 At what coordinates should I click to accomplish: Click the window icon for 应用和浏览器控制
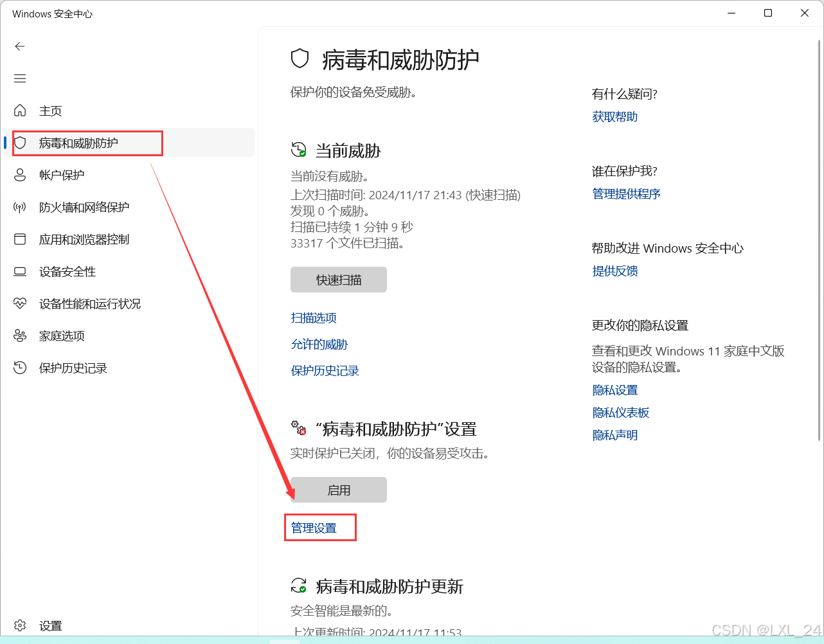tap(20, 239)
